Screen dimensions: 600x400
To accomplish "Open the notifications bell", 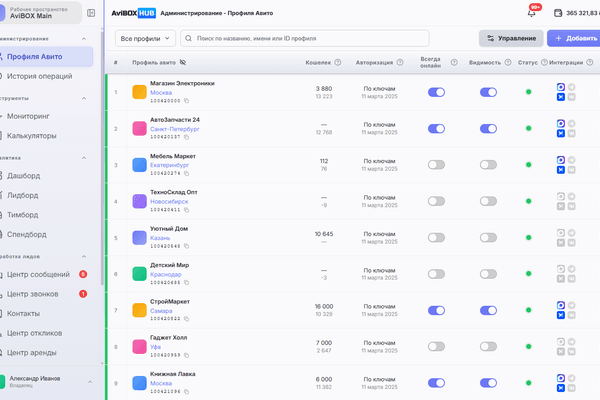I will [x=532, y=13].
